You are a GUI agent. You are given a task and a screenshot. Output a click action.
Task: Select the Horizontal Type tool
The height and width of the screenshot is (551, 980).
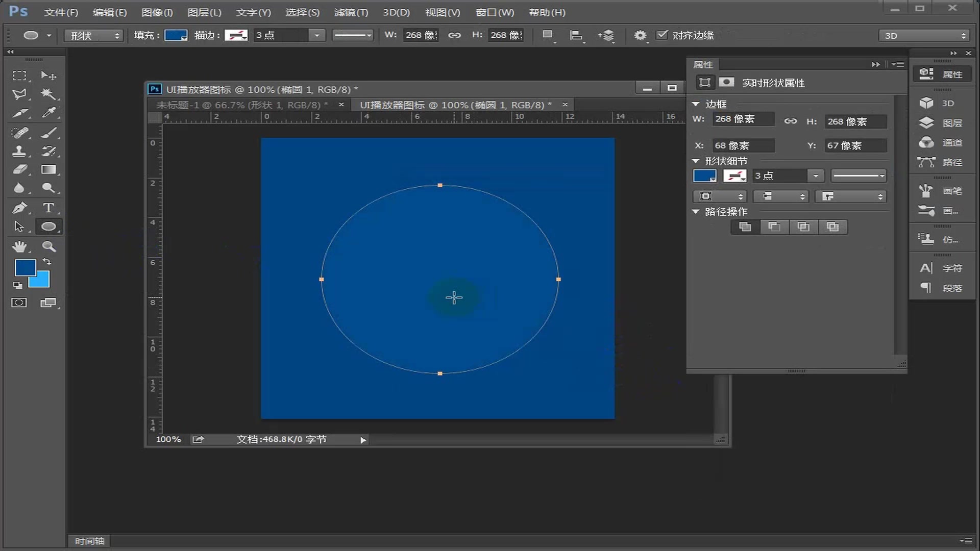click(x=48, y=208)
